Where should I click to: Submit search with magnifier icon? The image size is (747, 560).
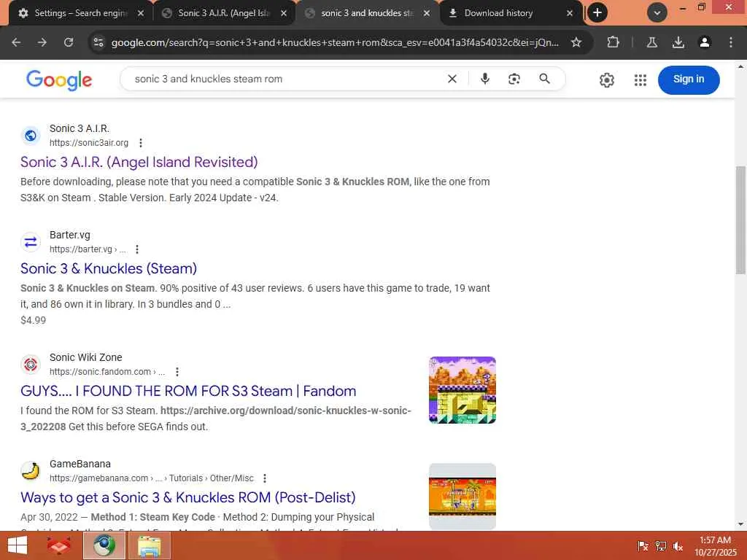pyautogui.click(x=544, y=79)
